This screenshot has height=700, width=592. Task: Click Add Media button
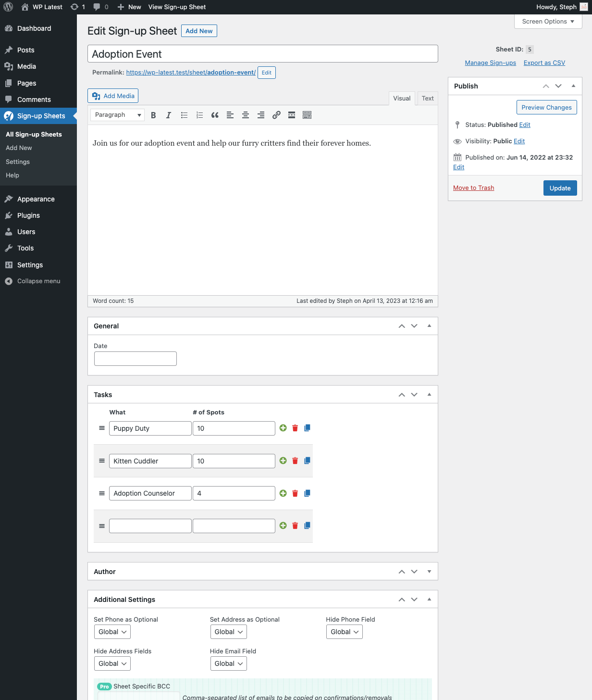113,96
